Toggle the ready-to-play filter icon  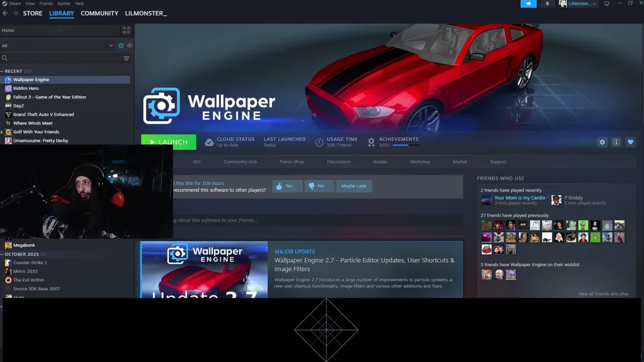[x=130, y=45]
